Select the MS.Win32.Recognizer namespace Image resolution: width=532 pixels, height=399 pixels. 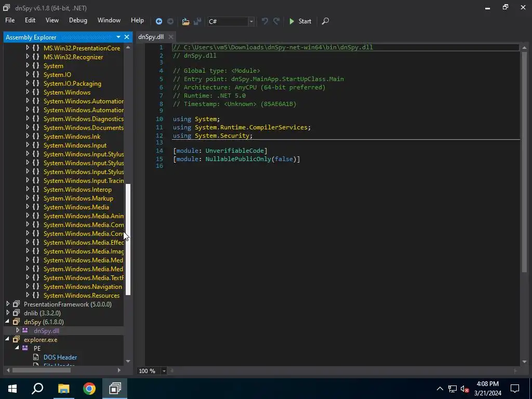[x=73, y=57]
